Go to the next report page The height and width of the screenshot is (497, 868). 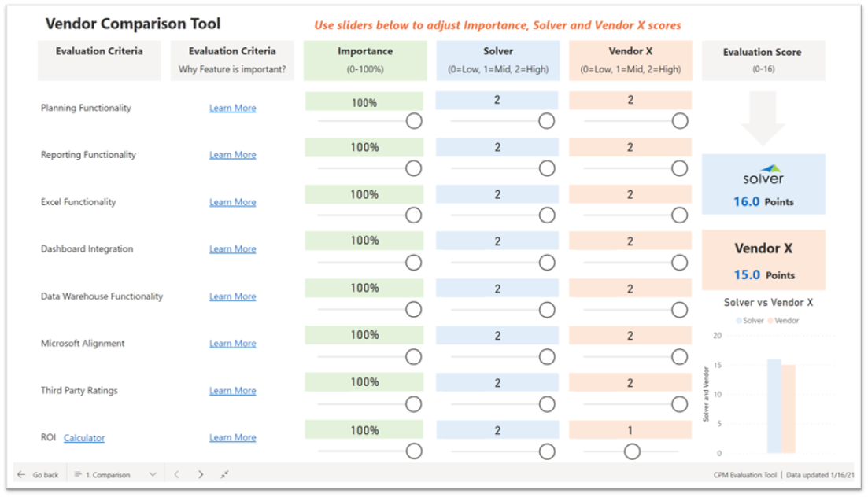201,475
